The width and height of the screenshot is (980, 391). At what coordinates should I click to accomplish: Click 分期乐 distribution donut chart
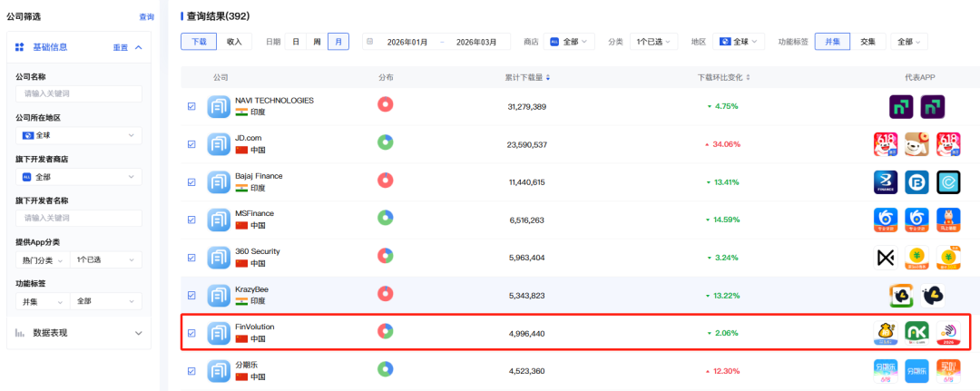386,369
